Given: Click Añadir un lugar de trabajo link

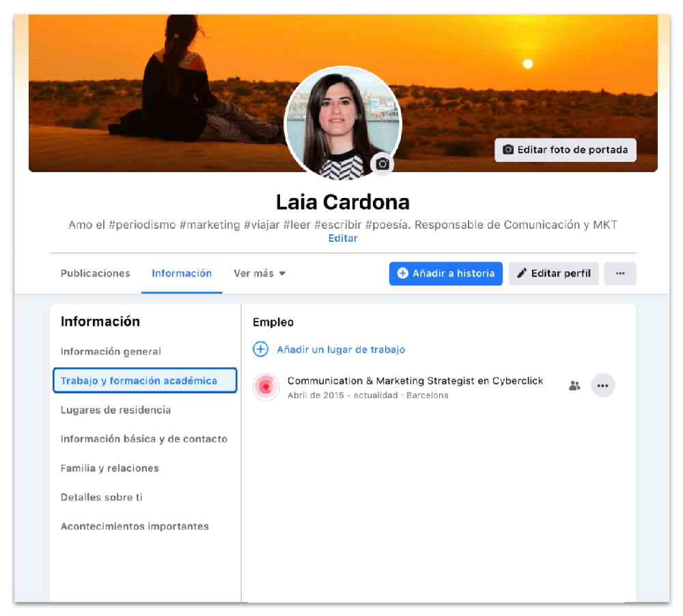Looking at the screenshot, I should pos(341,350).
